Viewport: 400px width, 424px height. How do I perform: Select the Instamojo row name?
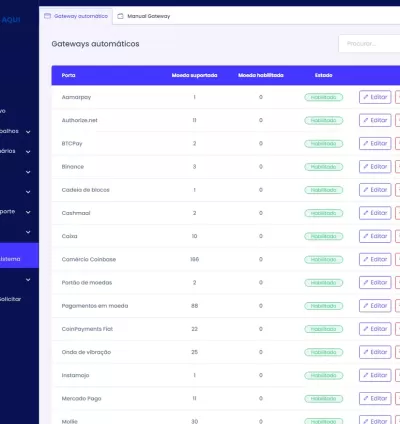[75, 375]
